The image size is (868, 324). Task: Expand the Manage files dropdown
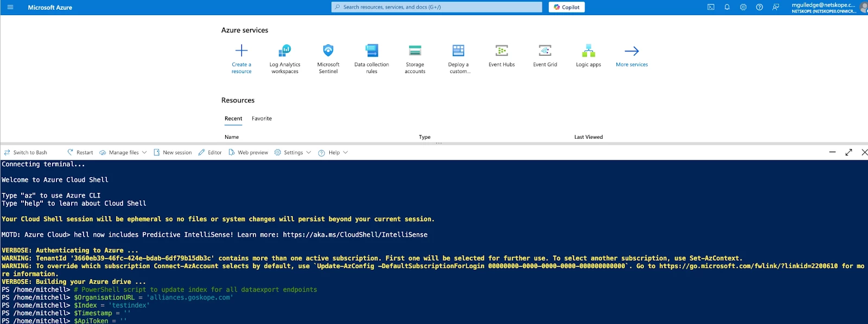(123, 153)
